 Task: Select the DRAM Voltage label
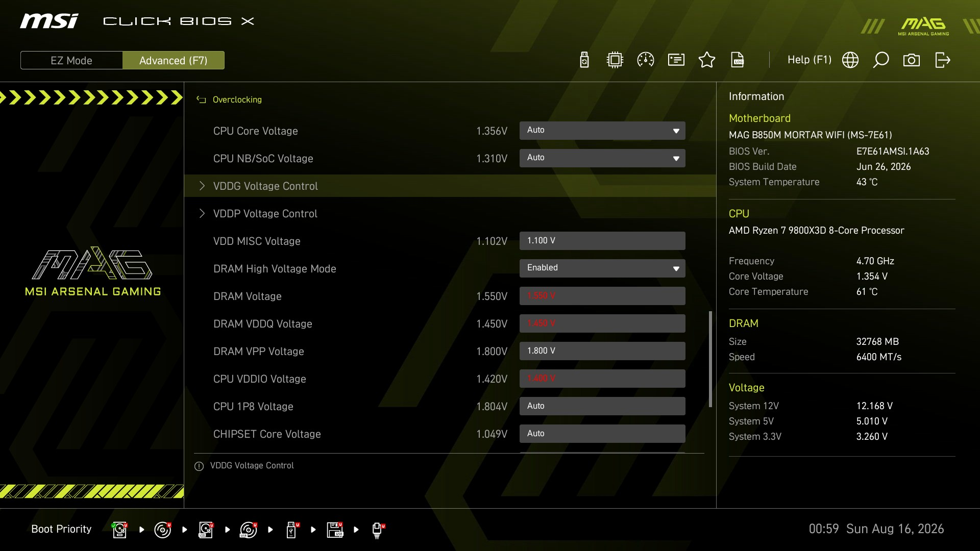tap(247, 296)
